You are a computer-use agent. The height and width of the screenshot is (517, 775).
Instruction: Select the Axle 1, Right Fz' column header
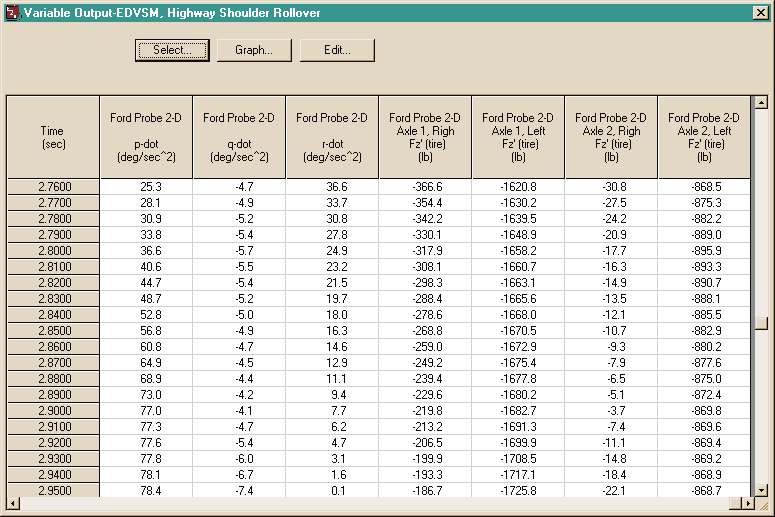(425, 137)
